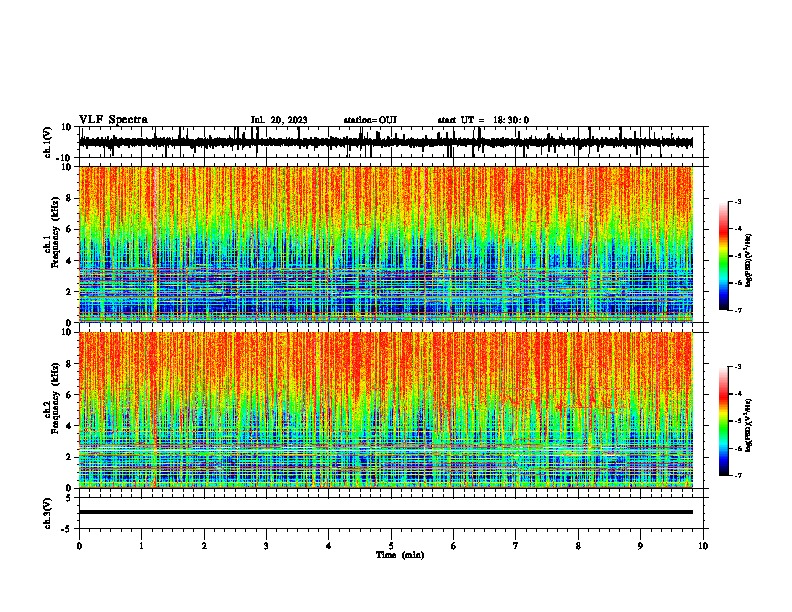Click the color scale bar beside ch.1 spectrogram
This screenshot has height=612, width=792.
click(723, 256)
